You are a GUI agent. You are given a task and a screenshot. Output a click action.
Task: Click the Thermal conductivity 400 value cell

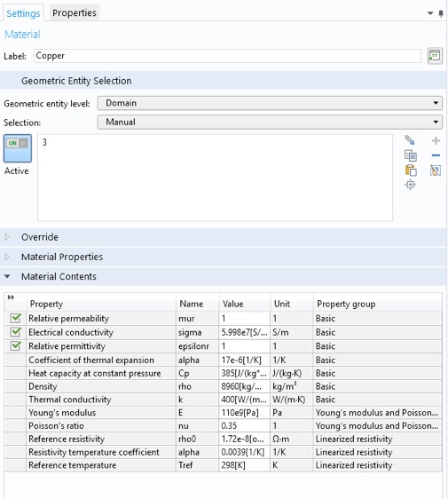click(244, 400)
